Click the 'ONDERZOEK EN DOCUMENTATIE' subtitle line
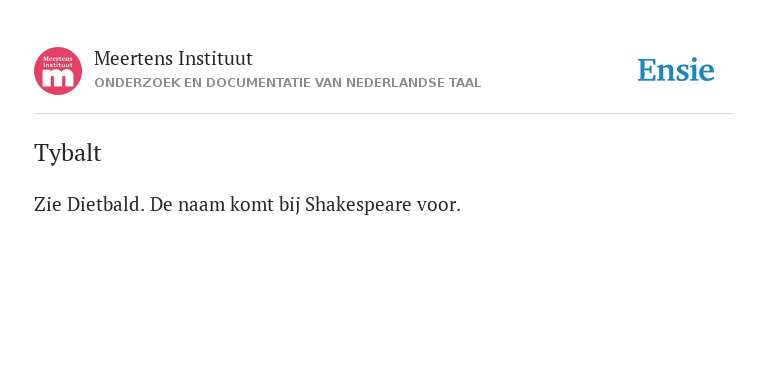 pyautogui.click(x=288, y=83)
